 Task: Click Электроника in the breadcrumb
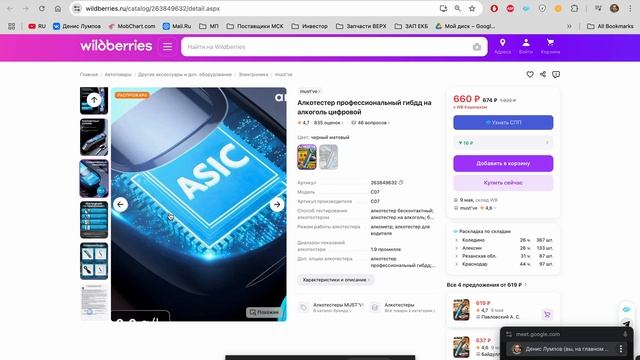[x=253, y=75]
